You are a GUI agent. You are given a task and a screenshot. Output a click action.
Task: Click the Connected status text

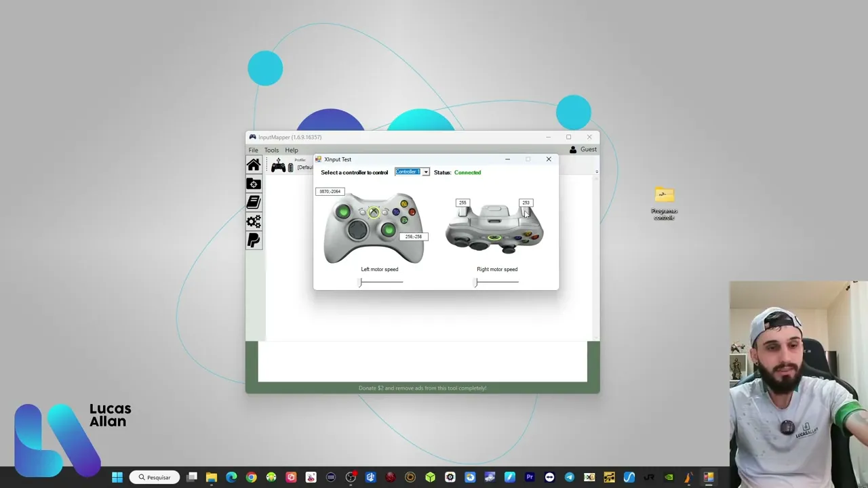(x=467, y=173)
